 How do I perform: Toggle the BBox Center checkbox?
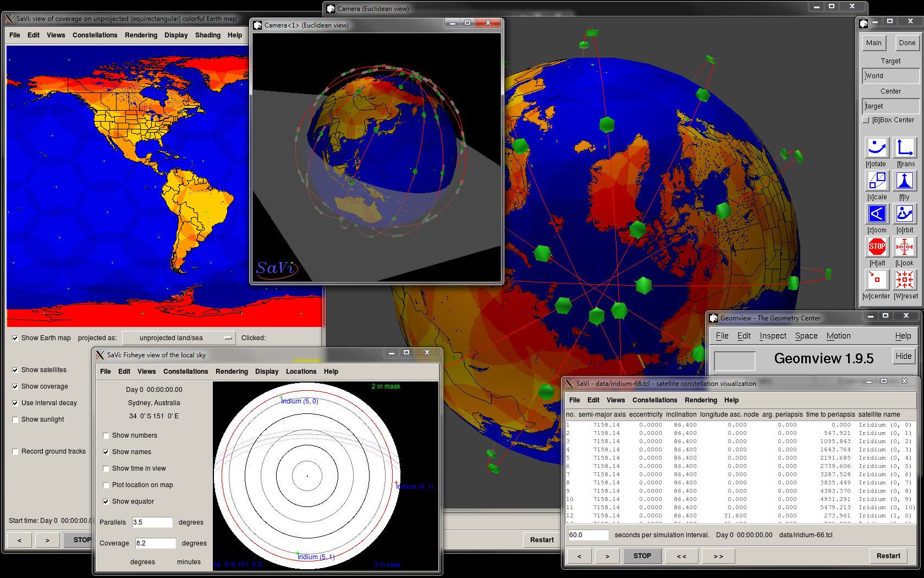866,120
